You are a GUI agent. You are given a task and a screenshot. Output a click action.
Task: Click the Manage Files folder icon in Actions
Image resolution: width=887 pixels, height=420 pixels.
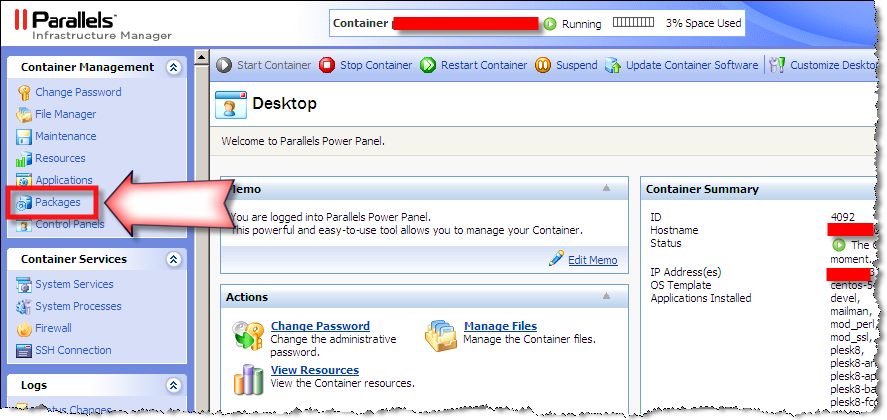(441, 335)
